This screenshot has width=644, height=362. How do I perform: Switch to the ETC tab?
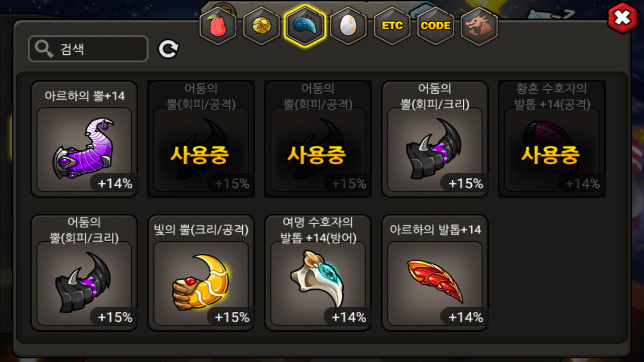(x=392, y=26)
